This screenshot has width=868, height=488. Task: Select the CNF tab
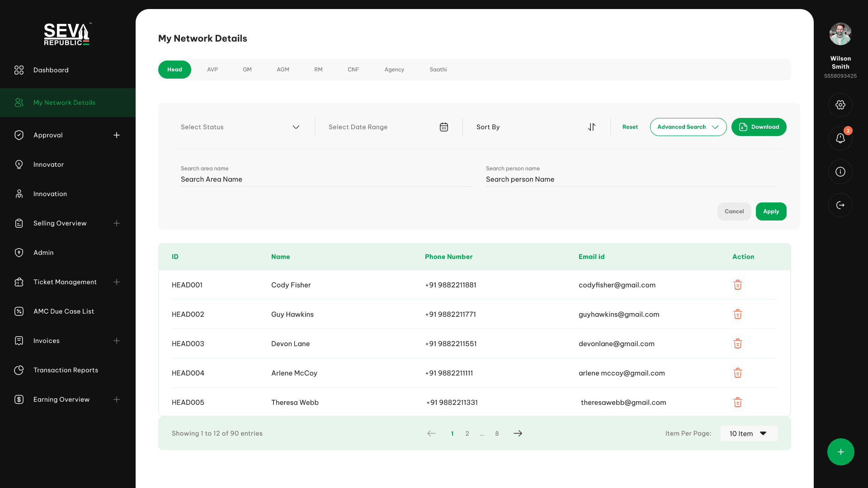click(354, 70)
